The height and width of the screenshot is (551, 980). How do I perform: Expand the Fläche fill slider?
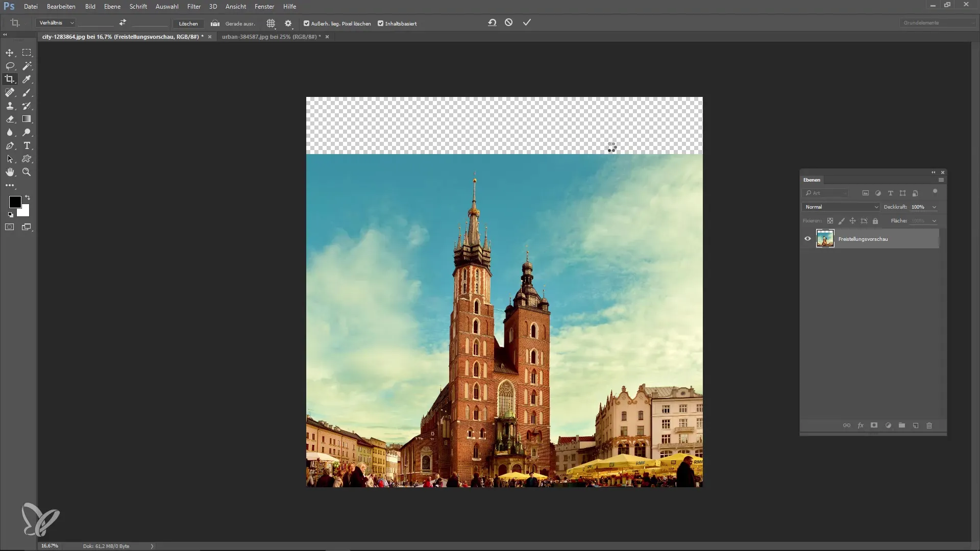click(934, 221)
